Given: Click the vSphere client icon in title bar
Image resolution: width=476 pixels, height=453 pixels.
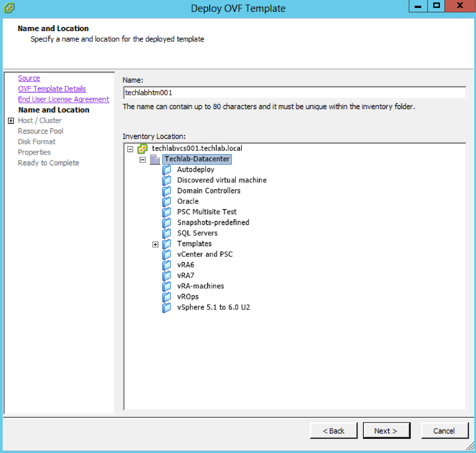Looking at the screenshot, I should click(9, 8).
